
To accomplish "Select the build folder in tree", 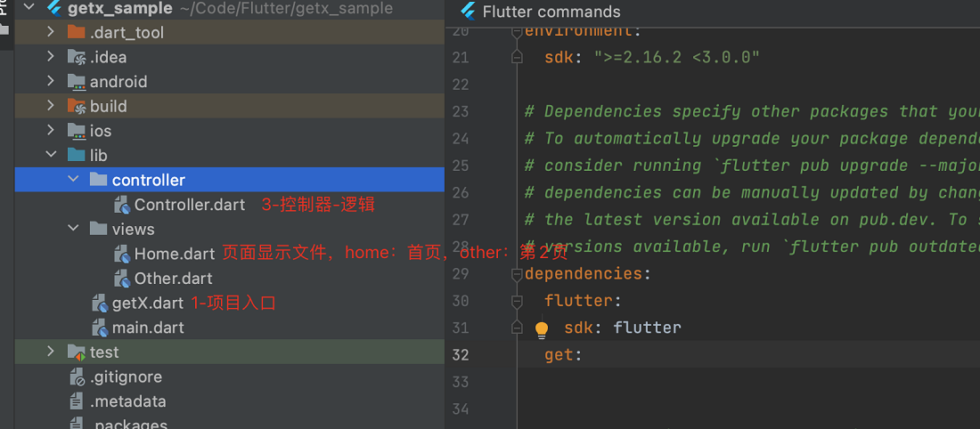I will coord(108,107).
